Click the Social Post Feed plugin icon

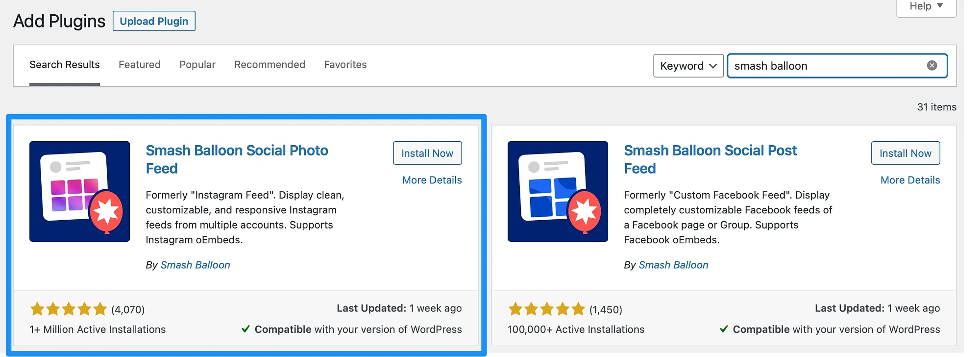(x=558, y=191)
